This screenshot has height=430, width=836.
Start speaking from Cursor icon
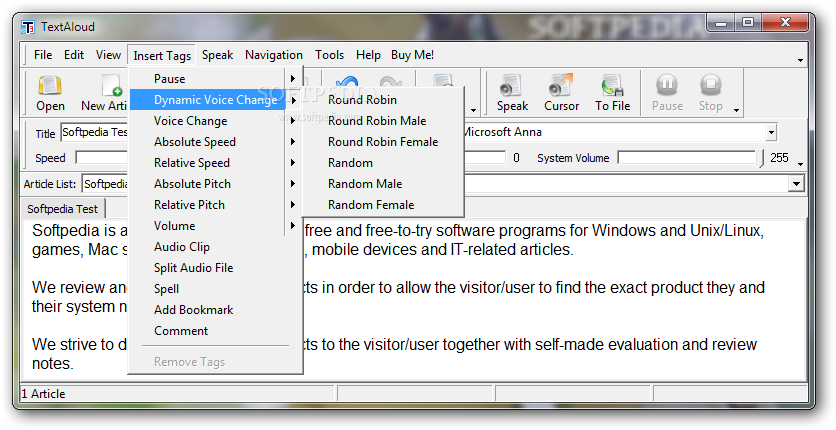click(x=561, y=85)
